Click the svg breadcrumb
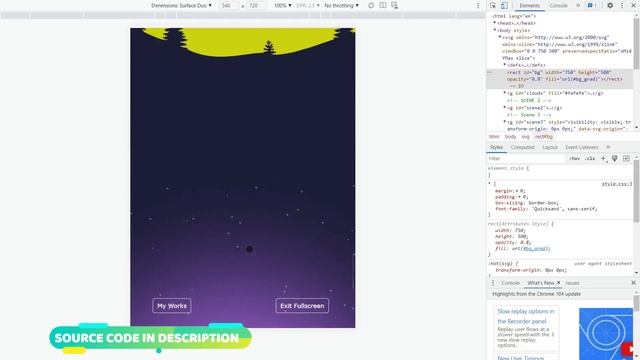 coord(525,137)
